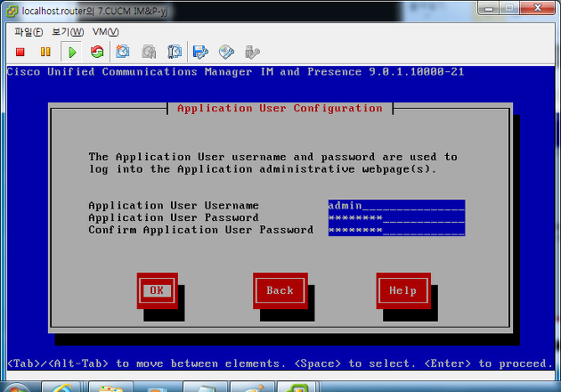Click the red Stop VM icon
Image resolution: width=561 pixels, height=392 pixels.
(20, 53)
